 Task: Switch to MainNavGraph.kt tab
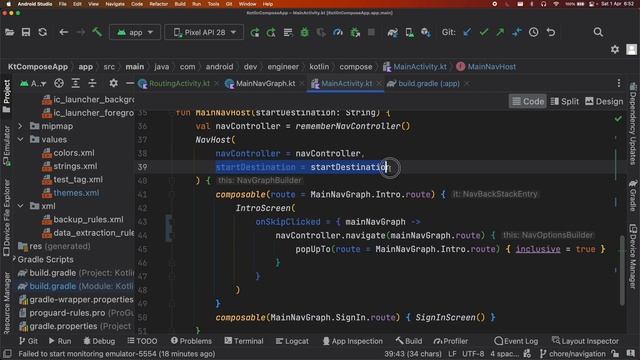[265, 83]
